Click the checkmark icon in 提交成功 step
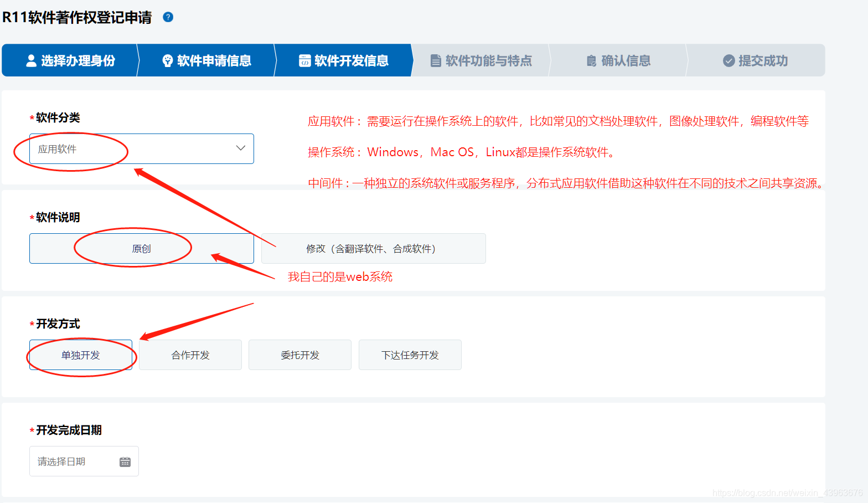868x503 pixels. [x=729, y=61]
